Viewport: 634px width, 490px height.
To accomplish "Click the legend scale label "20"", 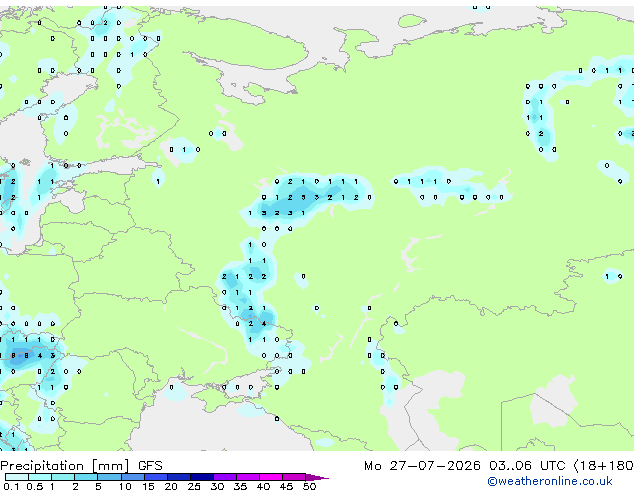I will pyautogui.click(x=171, y=486).
